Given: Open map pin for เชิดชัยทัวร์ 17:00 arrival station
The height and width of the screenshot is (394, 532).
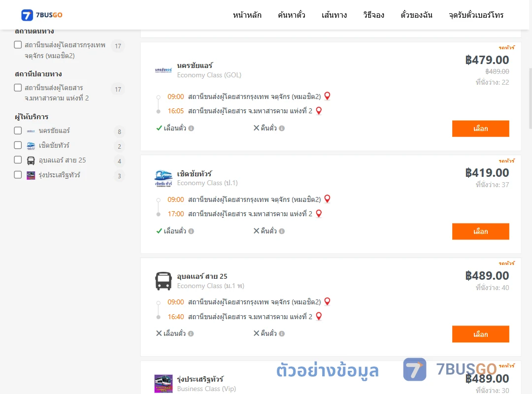Looking at the screenshot, I should point(319,213).
